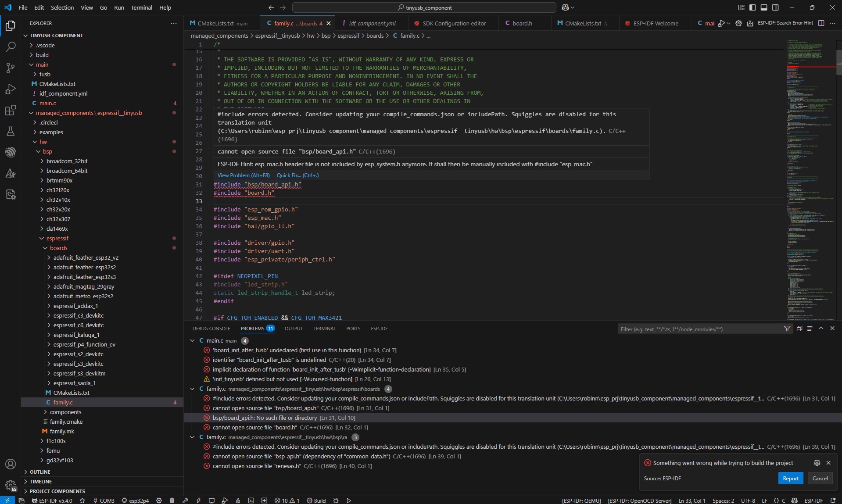
Task: Select family.cmake in the explorer
Action: point(66,422)
